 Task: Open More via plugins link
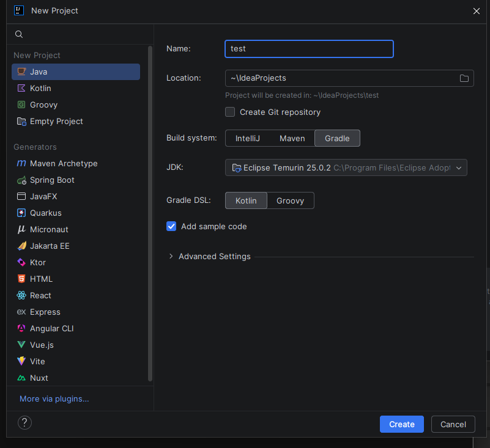coord(54,399)
